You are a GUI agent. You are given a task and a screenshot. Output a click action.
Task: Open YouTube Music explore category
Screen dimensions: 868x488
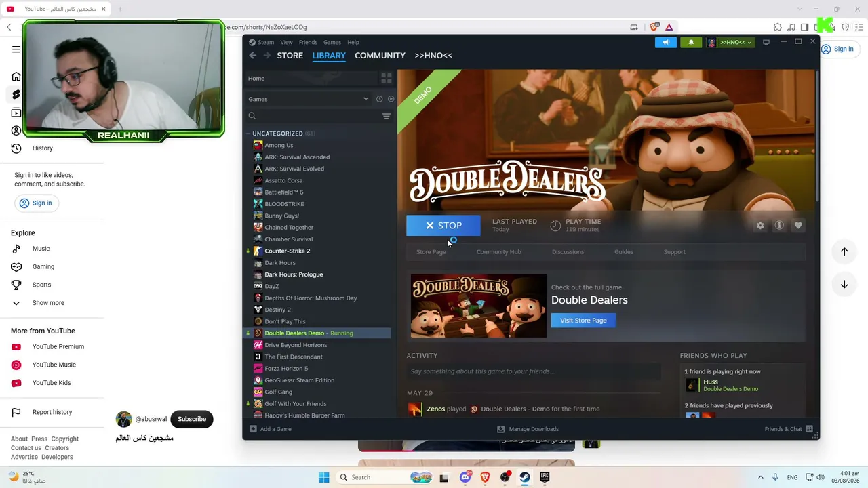pyautogui.click(x=41, y=249)
